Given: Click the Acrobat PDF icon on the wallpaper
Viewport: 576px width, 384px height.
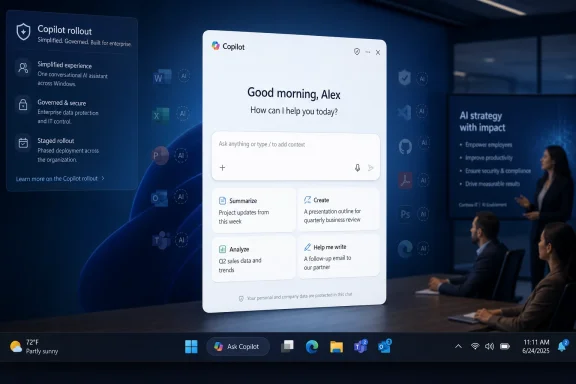Looking at the screenshot, I should click(405, 180).
